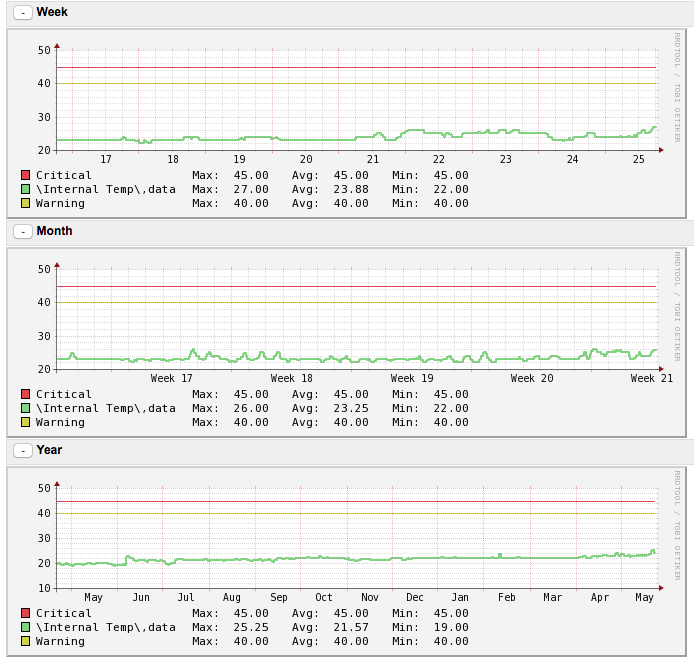This screenshot has width=694, height=665.
Task: Click 'Week 19' axis label in Month graph
Action: [x=412, y=379]
